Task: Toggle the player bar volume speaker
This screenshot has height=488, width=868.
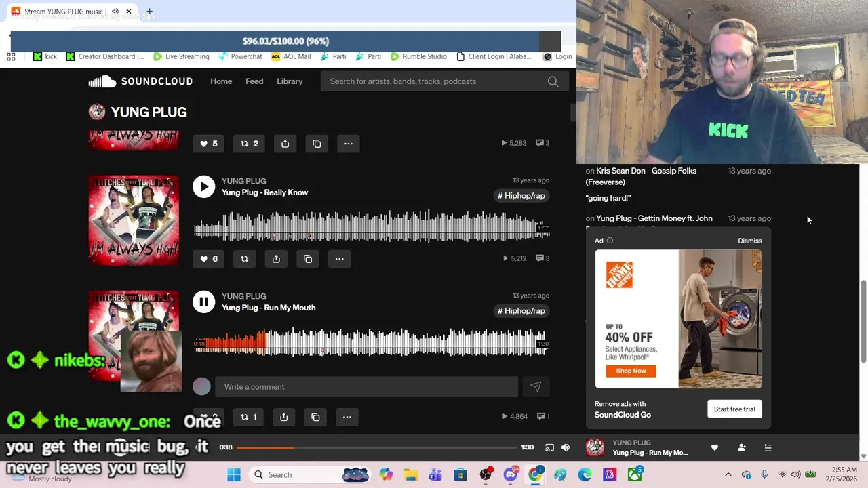Action: coord(566,447)
